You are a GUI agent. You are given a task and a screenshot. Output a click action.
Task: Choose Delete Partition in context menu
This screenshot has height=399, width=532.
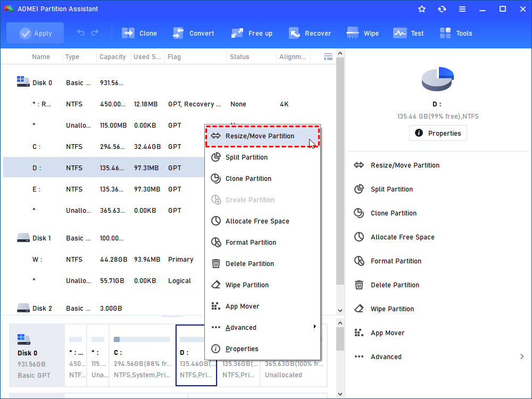(x=262, y=264)
